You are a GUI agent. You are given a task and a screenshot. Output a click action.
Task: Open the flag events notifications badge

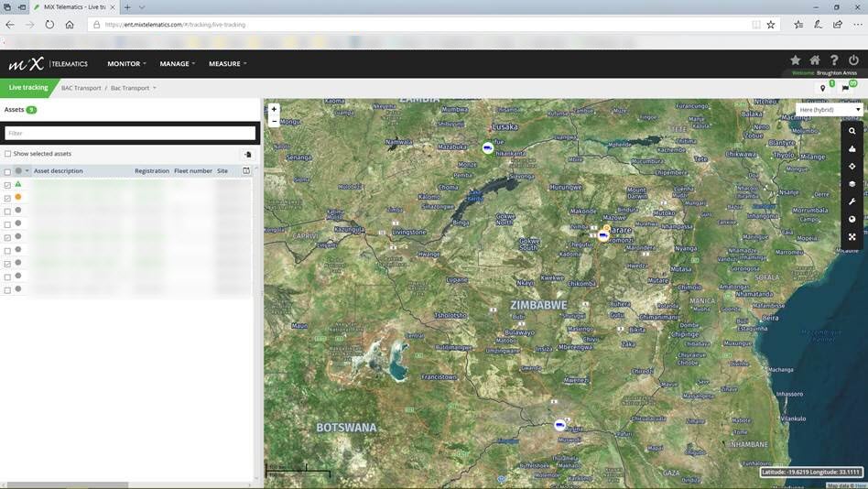click(845, 88)
